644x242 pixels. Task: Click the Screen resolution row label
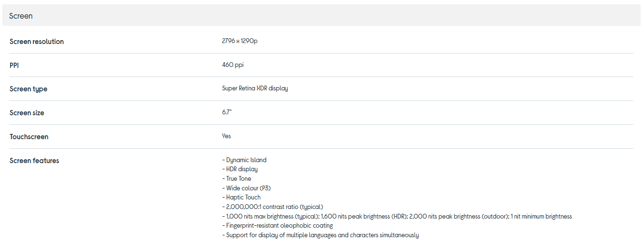click(x=36, y=42)
